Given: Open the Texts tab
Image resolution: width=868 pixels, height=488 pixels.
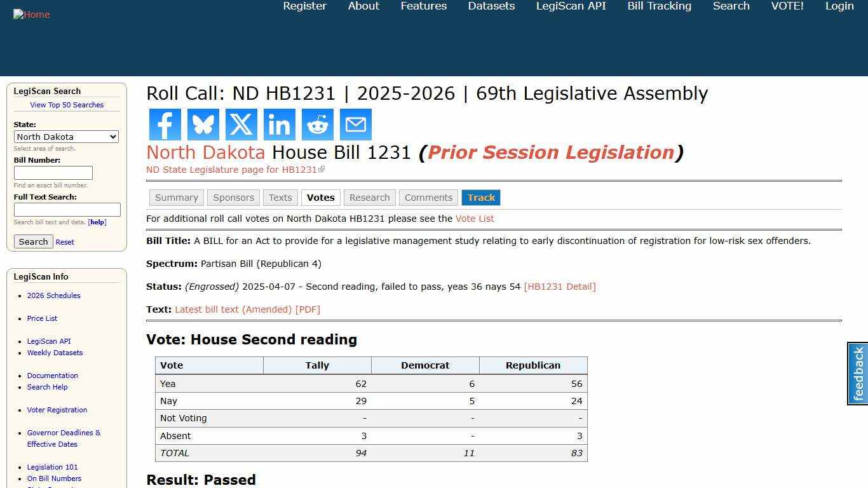Looking at the screenshot, I should pyautogui.click(x=280, y=197).
